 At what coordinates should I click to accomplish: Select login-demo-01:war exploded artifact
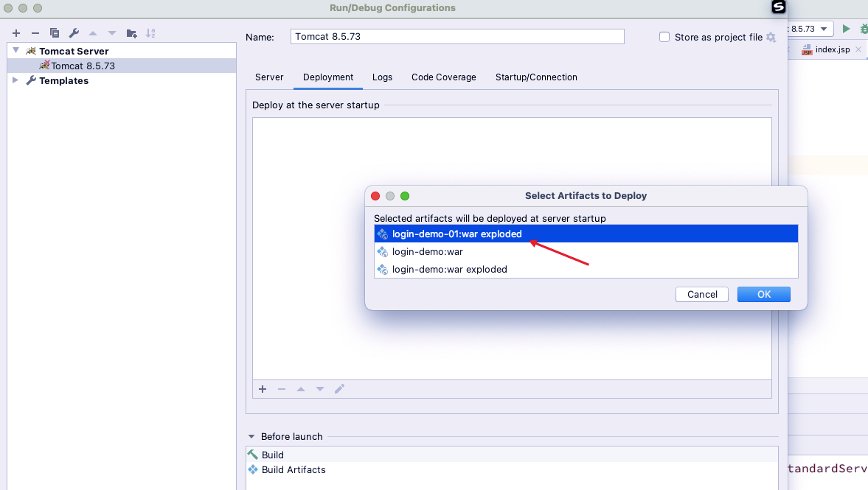tap(586, 234)
